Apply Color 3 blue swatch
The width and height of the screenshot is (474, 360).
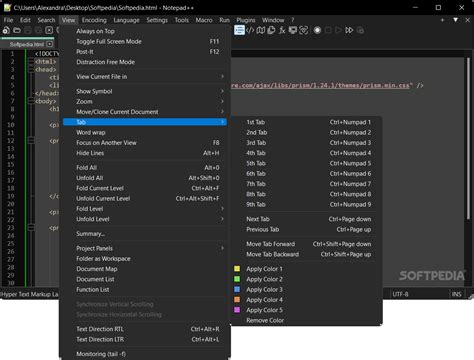coord(237,289)
